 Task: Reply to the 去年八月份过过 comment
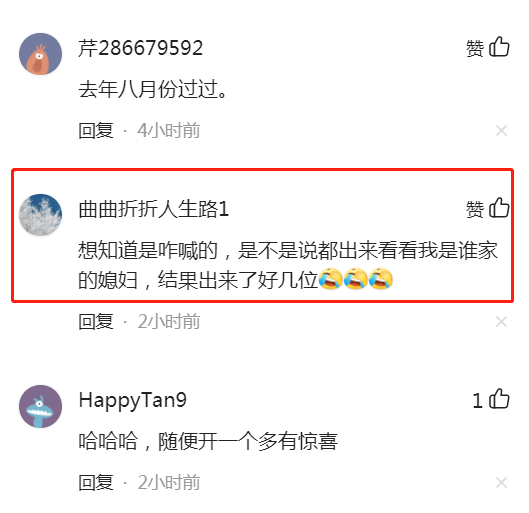click(x=96, y=131)
